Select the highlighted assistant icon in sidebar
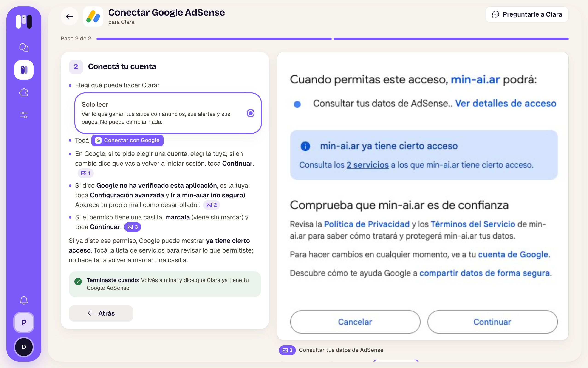588x368 pixels. 24,70
